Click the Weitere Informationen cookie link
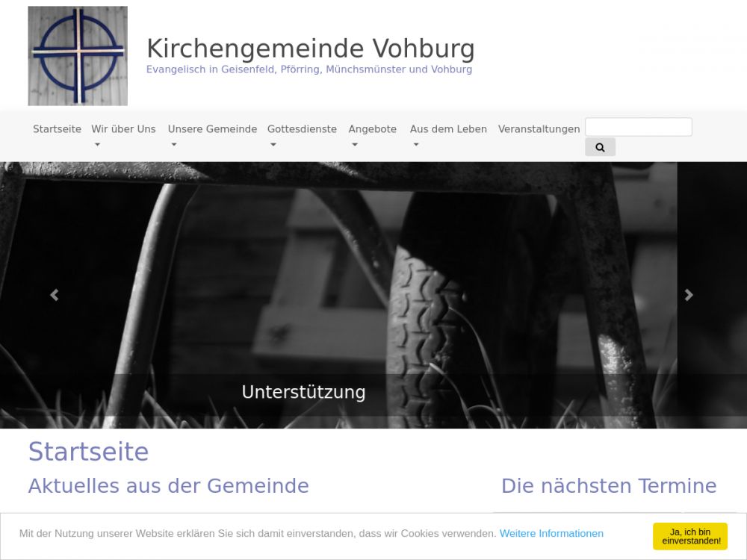Image resolution: width=747 pixels, height=560 pixels. tap(551, 533)
